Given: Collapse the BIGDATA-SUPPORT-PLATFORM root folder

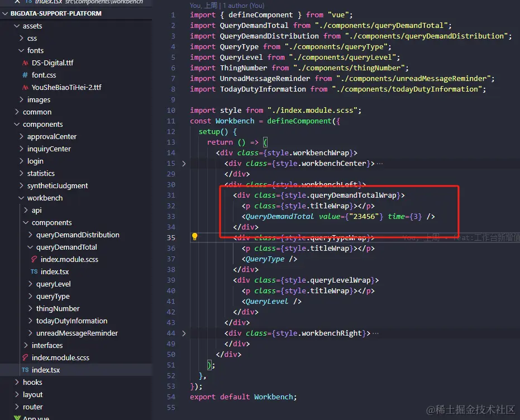Looking at the screenshot, I should tap(5, 13).
